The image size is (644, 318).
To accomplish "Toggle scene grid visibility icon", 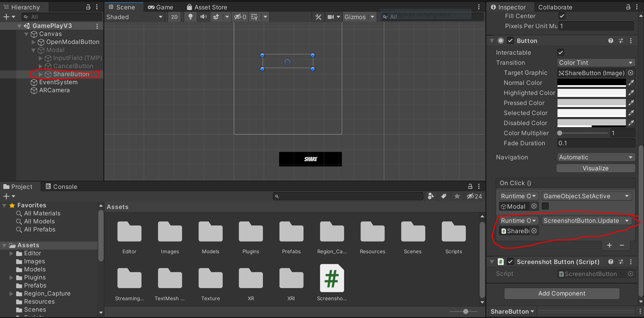I will tap(254, 17).
